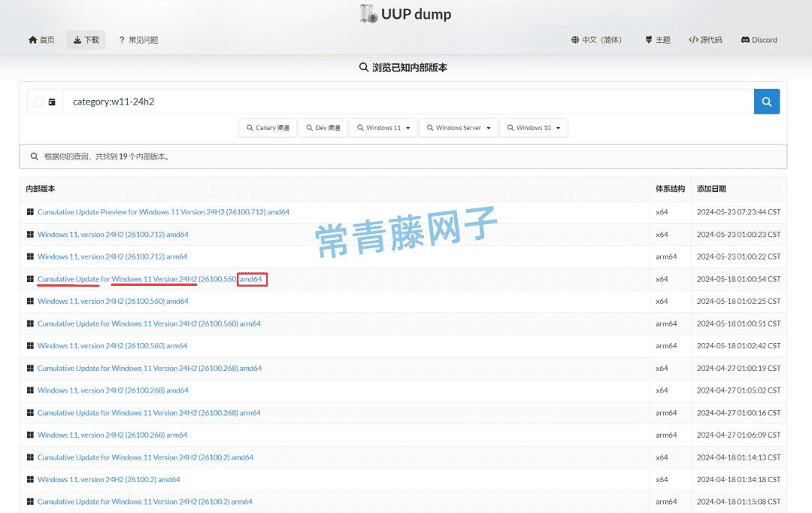Click the blue search magnifier button
Image resolution: width=812 pixels, height=513 pixels.
tap(766, 102)
